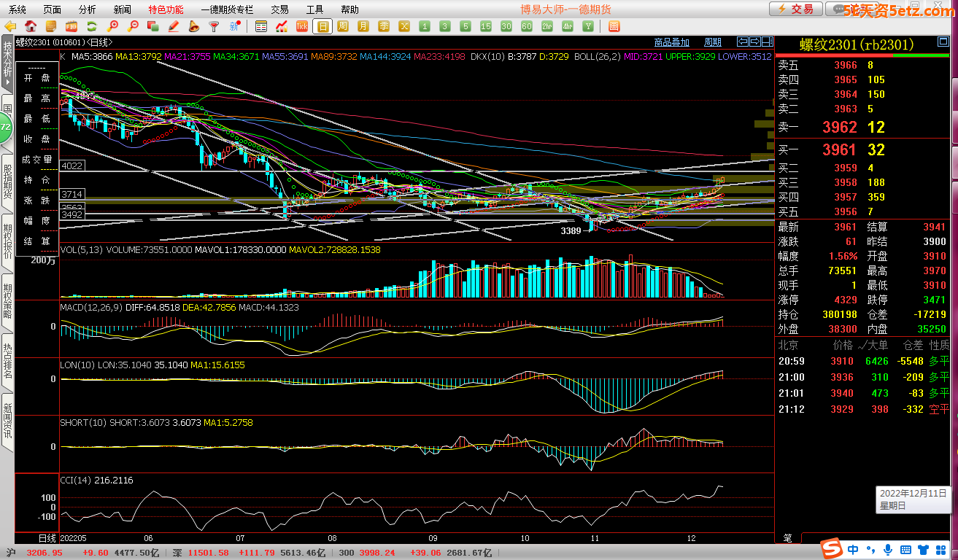Select monthly (月) period
Viewport: 958px width, 560px height.
(363, 26)
